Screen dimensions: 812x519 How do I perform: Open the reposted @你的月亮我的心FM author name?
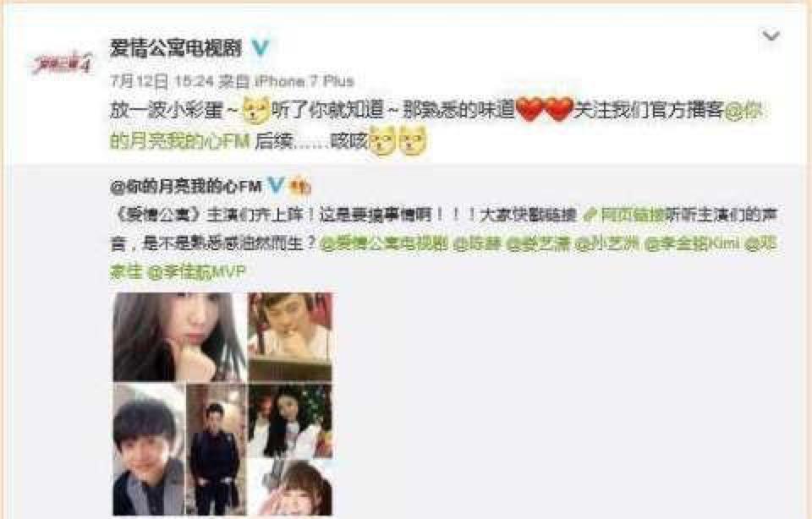pos(185,186)
